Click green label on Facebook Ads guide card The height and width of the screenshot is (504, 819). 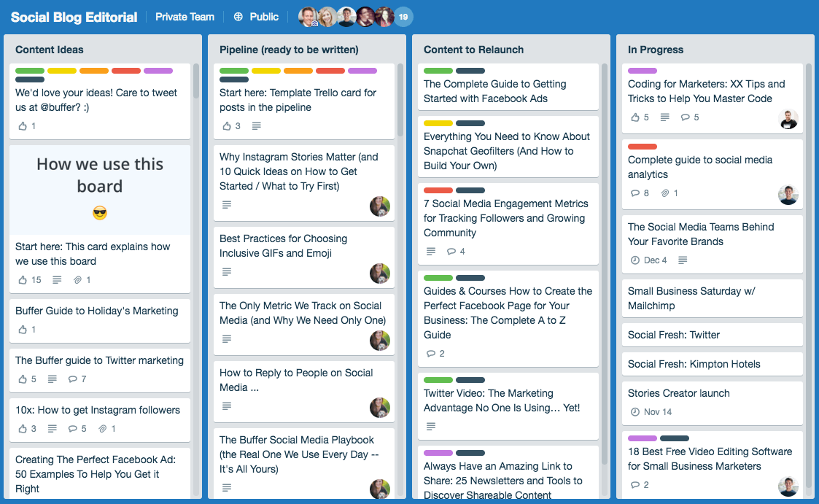tap(438, 71)
